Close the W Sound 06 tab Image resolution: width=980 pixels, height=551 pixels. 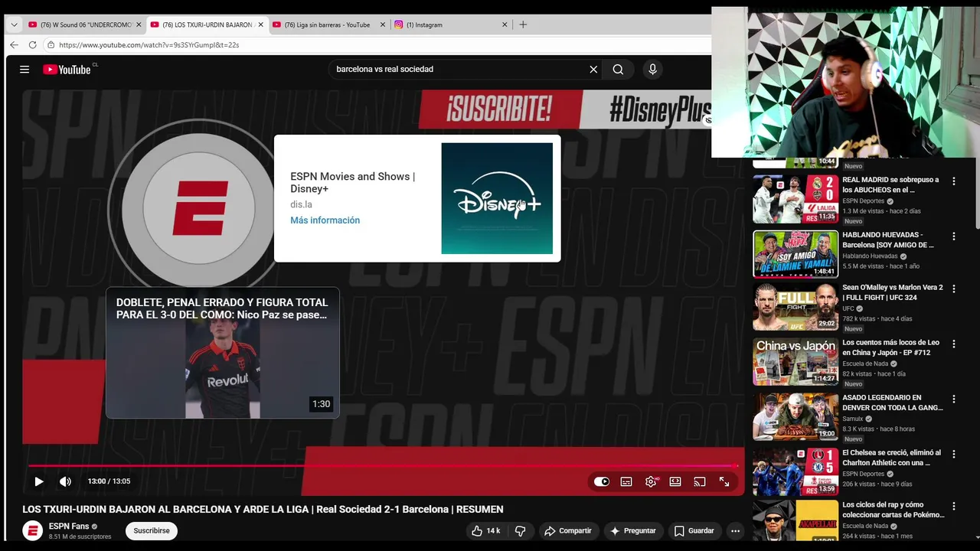(139, 24)
